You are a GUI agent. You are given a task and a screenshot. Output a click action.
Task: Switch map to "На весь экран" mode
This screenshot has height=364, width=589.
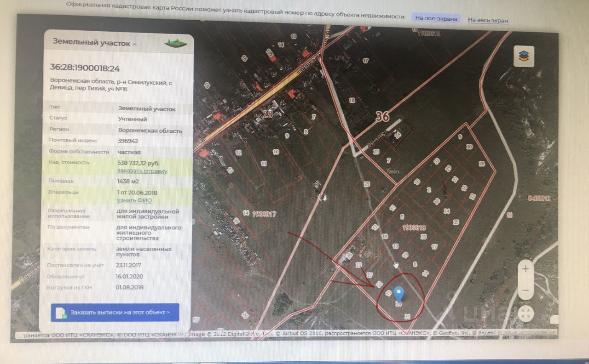pos(488,20)
